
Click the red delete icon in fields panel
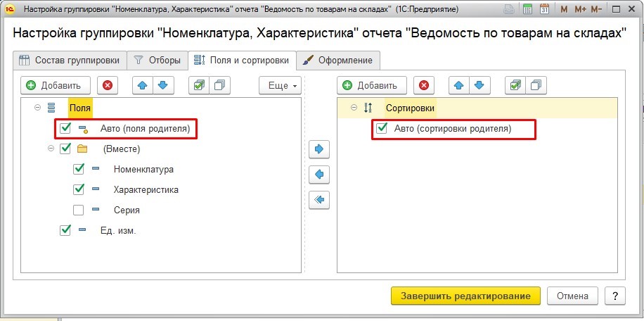tap(108, 86)
